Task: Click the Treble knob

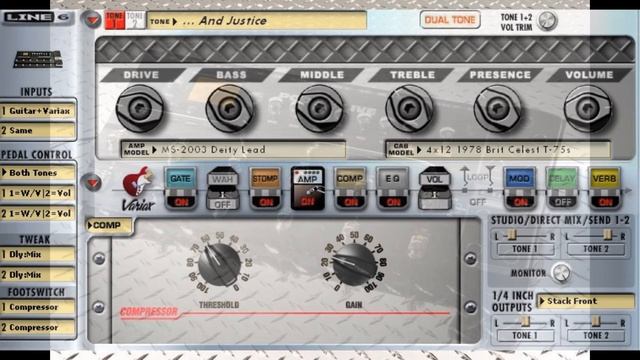Action: [x=409, y=109]
